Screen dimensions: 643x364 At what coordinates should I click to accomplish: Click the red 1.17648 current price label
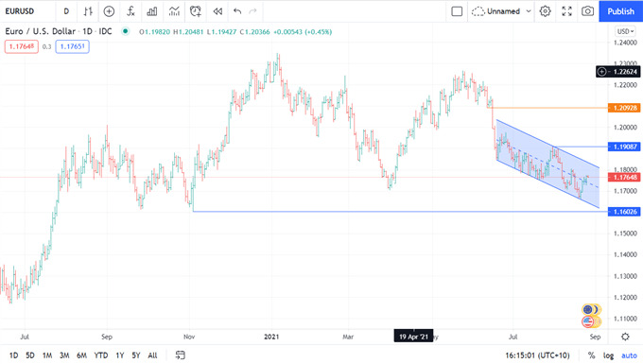pyautogui.click(x=624, y=177)
